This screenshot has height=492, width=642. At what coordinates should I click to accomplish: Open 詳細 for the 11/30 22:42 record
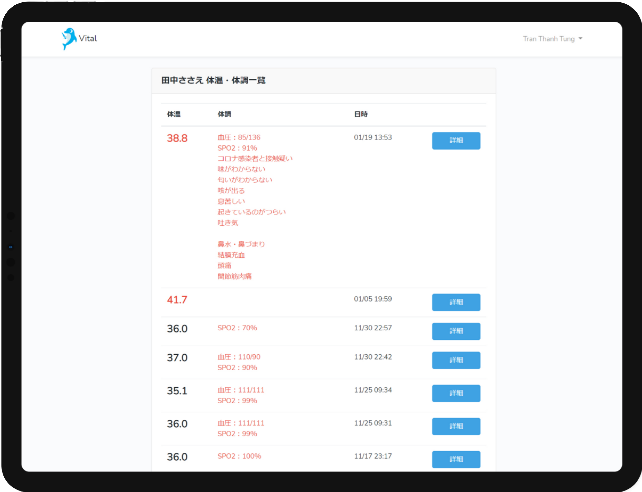pyautogui.click(x=455, y=360)
